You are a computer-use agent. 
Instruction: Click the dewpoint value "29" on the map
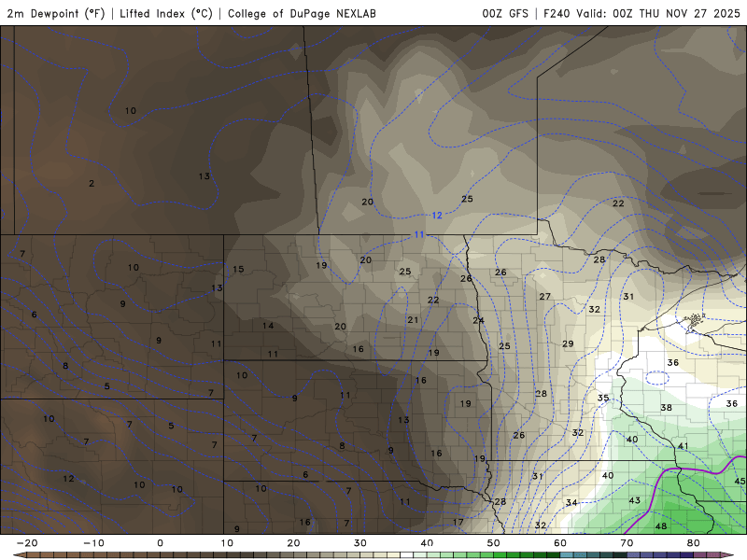(x=568, y=343)
